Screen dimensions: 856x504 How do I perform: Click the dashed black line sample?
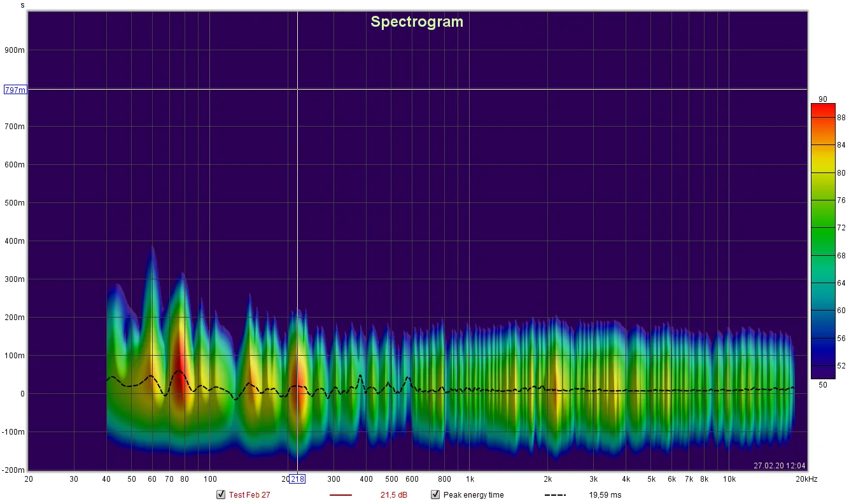[555, 495]
